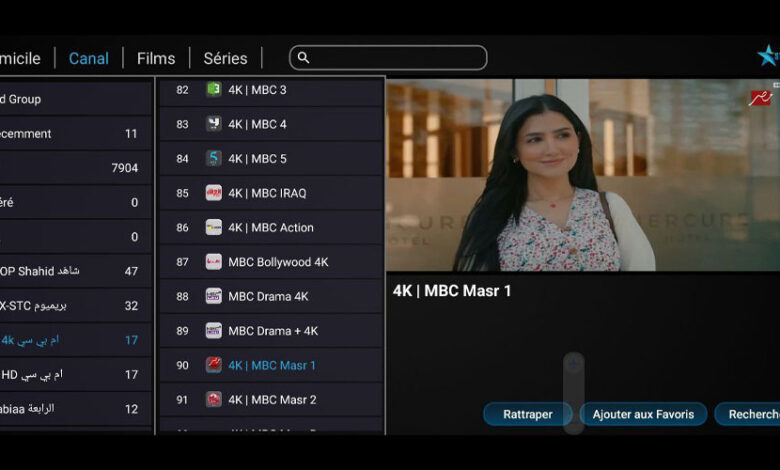Click the MBC 3 channel logo icon
Viewport: 780px width, 470px height.
click(x=213, y=90)
